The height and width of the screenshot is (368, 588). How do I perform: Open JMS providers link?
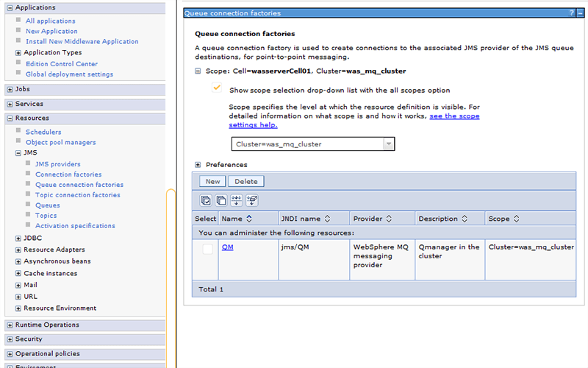(x=58, y=164)
